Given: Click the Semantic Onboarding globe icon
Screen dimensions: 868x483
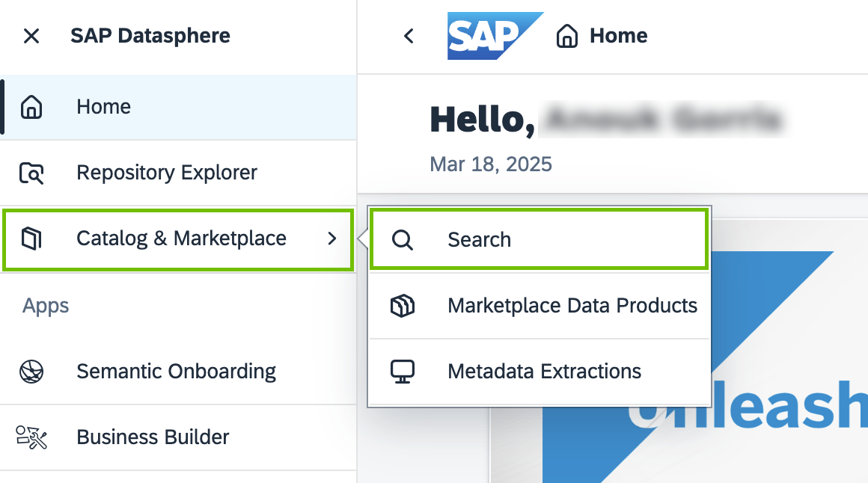Looking at the screenshot, I should point(31,372).
